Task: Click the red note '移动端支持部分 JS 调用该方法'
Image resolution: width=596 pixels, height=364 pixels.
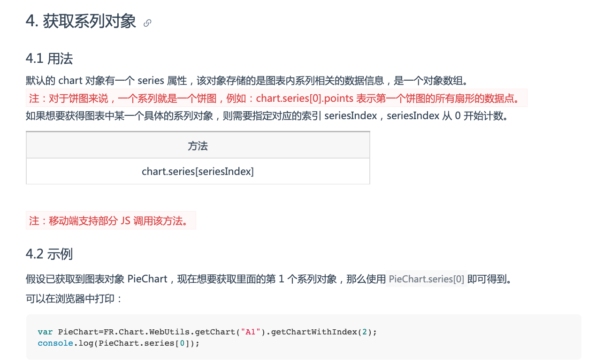Action: 111,220
